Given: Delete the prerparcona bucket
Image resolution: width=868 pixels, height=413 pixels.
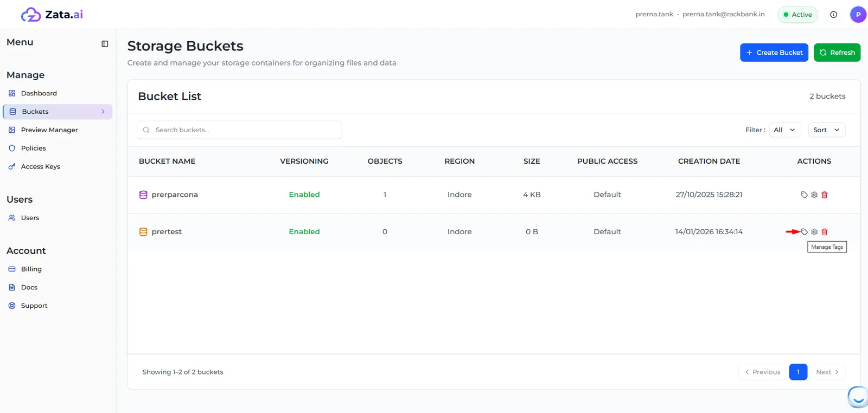Looking at the screenshot, I should (x=825, y=195).
